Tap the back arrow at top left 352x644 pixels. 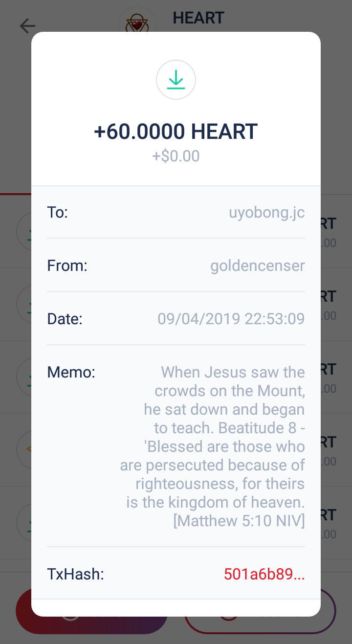[27, 26]
